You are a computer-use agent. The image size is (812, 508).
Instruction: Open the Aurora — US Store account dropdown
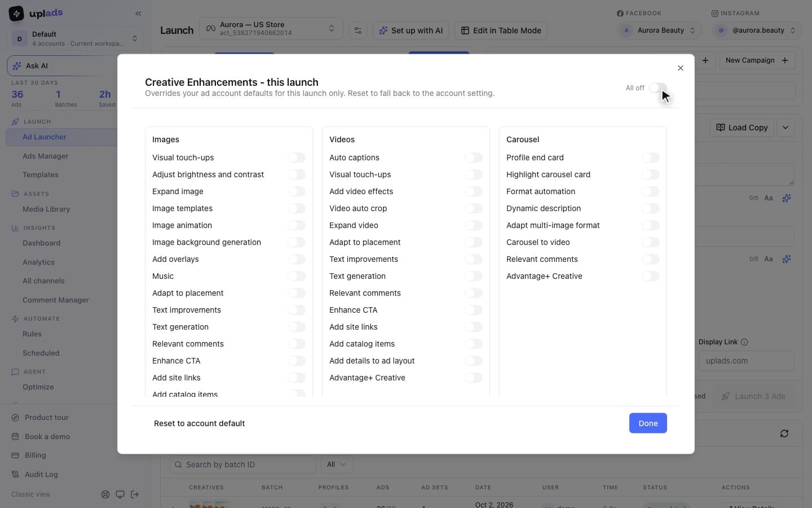click(271, 29)
